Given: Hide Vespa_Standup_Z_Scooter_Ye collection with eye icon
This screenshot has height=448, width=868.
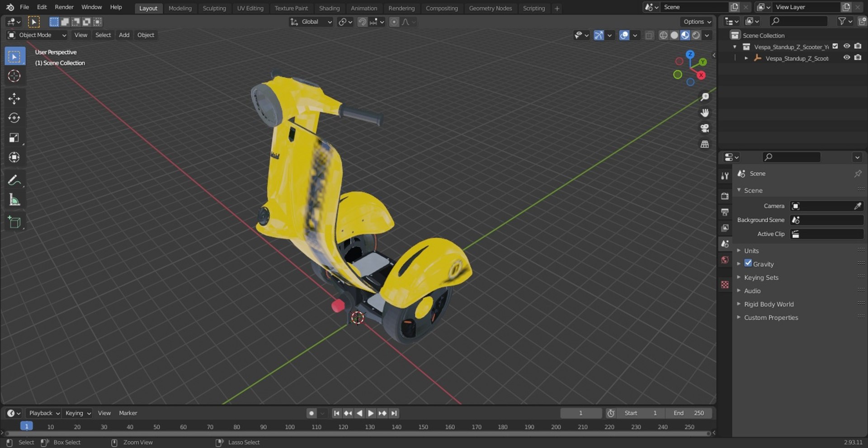Looking at the screenshot, I should pos(847,46).
